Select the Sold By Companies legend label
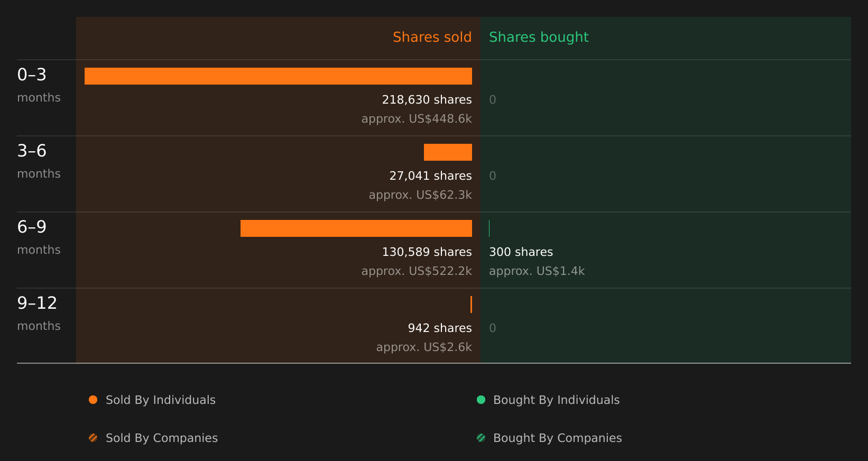 tap(162, 438)
